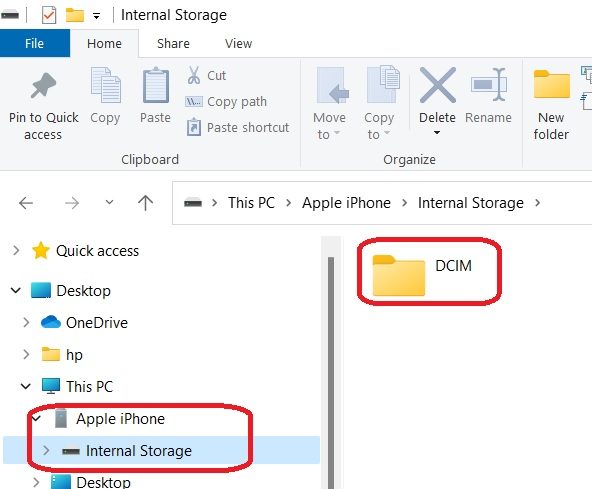Click the Delete red X icon
This screenshot has height=489, width=592.
click(438, 85)
